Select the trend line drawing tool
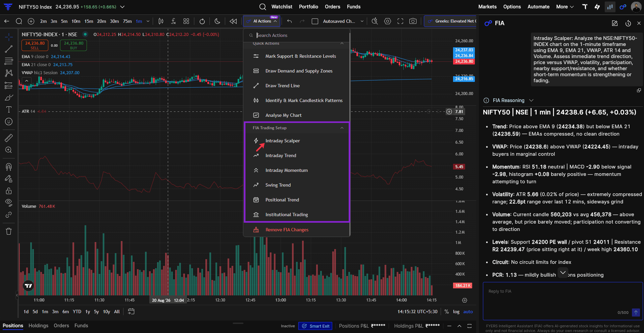This screenshot has width=644, height=333. [9, 49]
